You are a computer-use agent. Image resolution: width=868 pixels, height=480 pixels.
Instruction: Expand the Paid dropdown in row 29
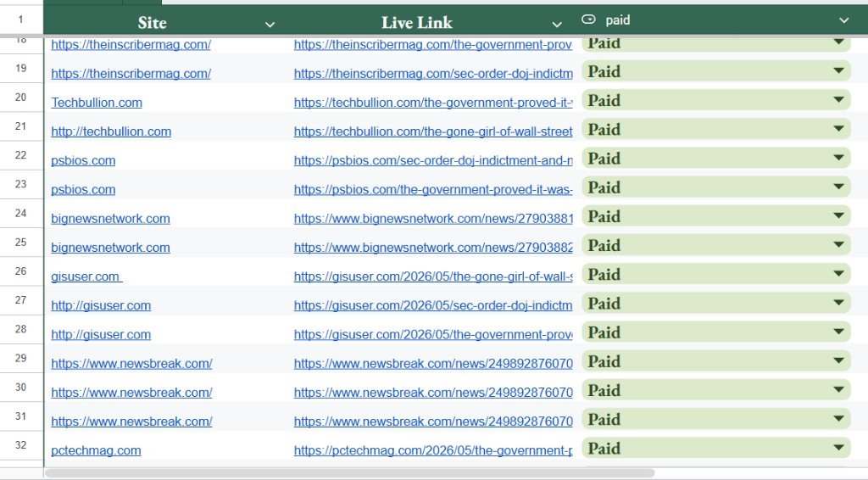838,360
